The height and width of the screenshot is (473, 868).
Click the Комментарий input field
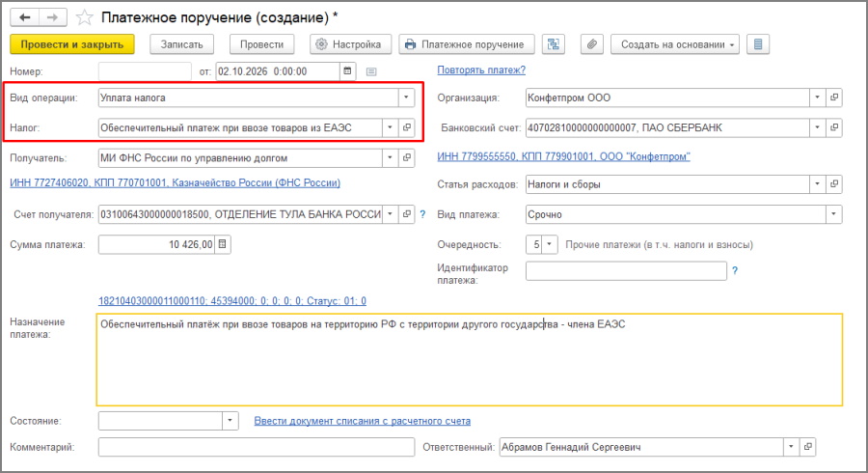[x=257, y=447]
